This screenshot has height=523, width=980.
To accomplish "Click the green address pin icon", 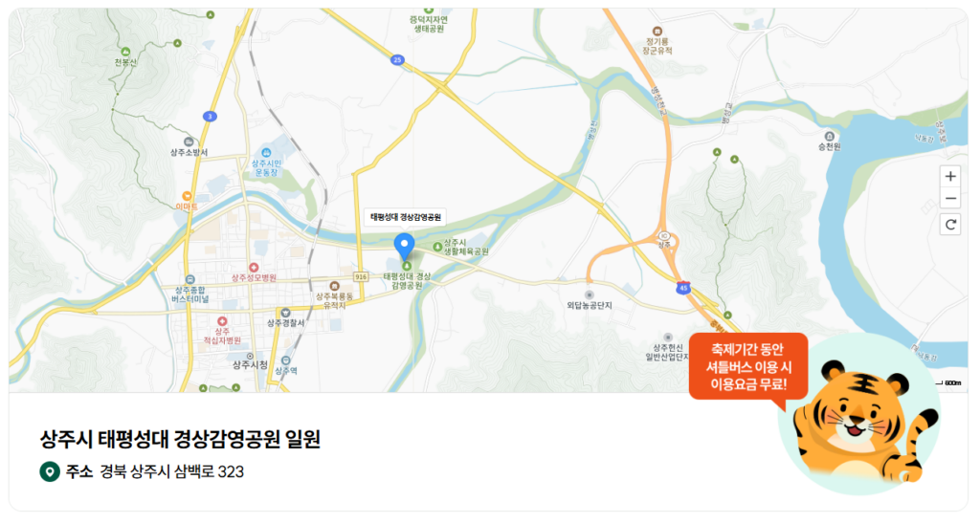I will 50,471.
